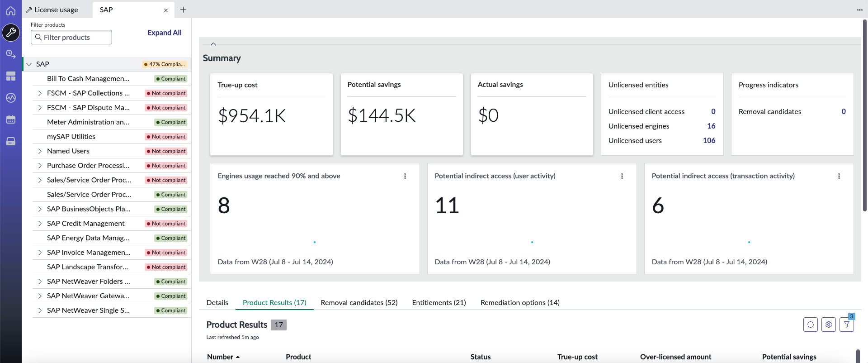Refresh the Product Results list
Image resolution: width=868 pixels, height=363 pixels.
[x=811, y=325]
